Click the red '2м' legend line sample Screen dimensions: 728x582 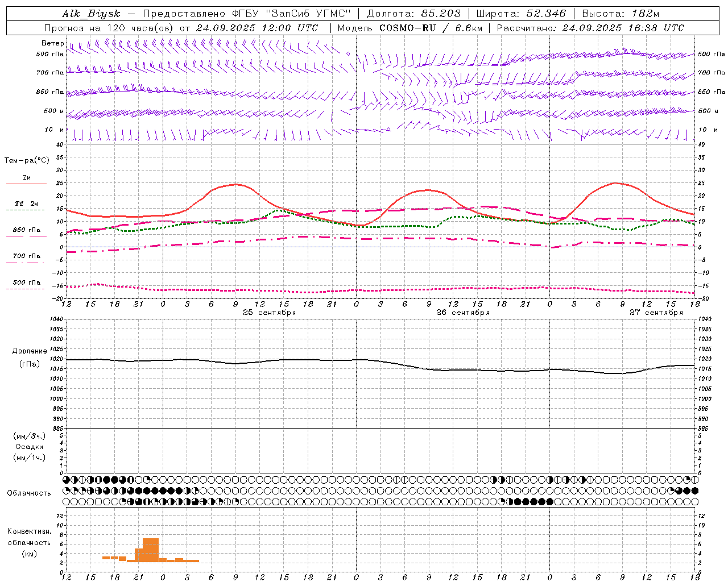click(26, 184)
